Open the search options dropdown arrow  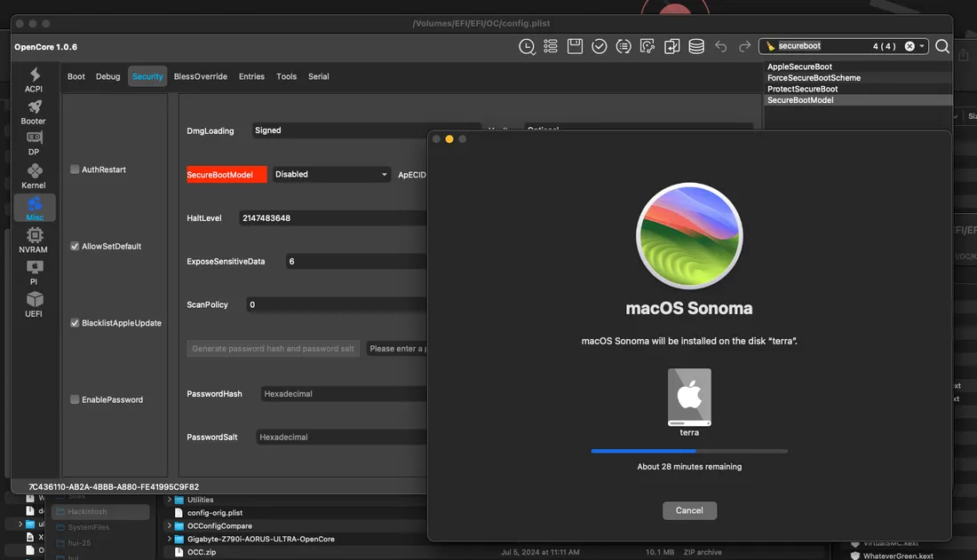(920, 45)
